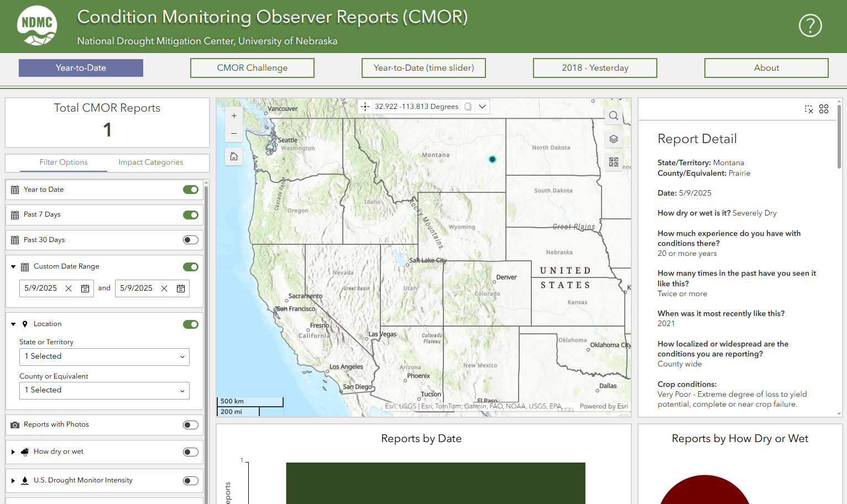847x504 pixels.
Task: Open the map search tool
Action: coord(614,116)
